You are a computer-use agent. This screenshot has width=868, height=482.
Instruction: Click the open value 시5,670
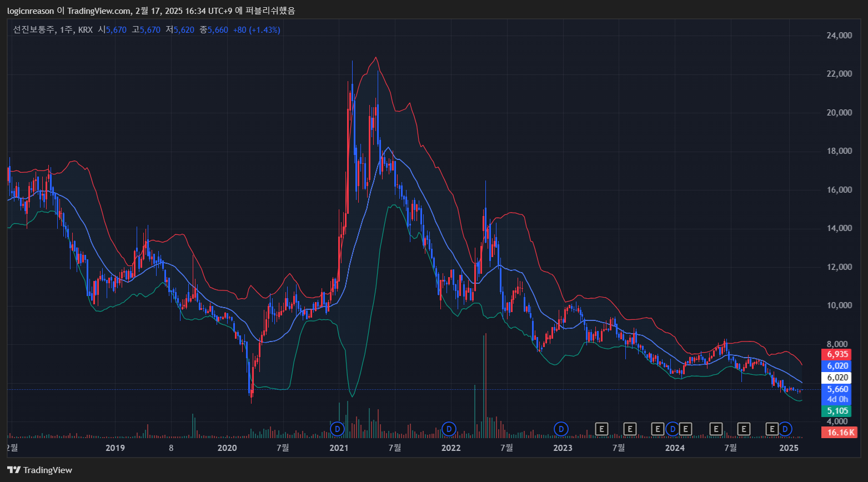[x=113, y=29]
